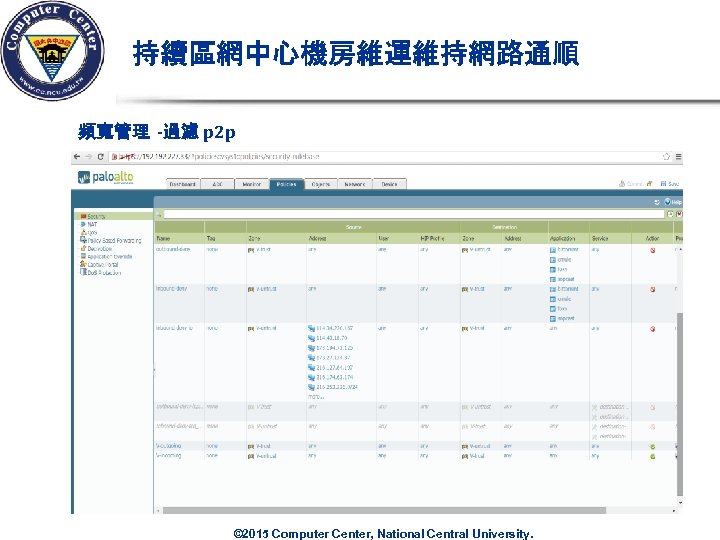Open the ACC tab
This screenshot has height=540, width=720.
point(217,184)
